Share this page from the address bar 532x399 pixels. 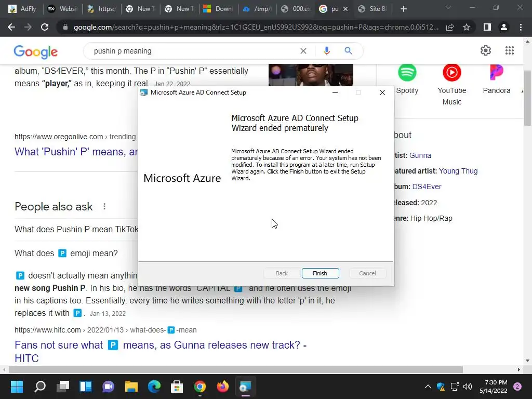point(450,27)
